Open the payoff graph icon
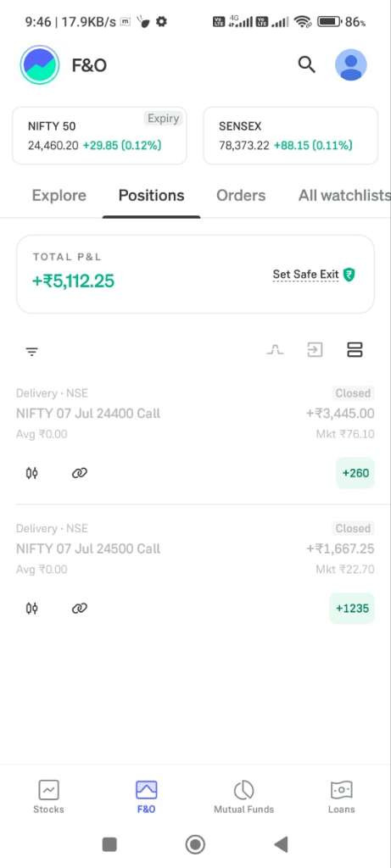The image size is (391, 868). 276,350
